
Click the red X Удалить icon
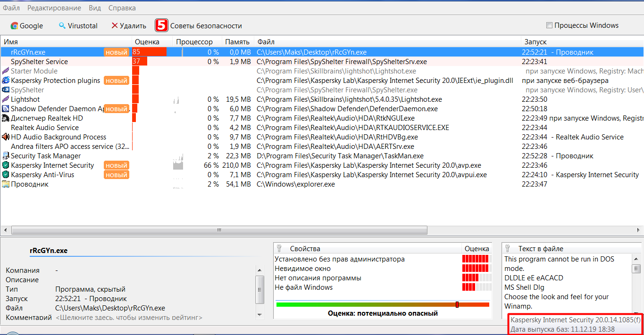tap(114, 26)
